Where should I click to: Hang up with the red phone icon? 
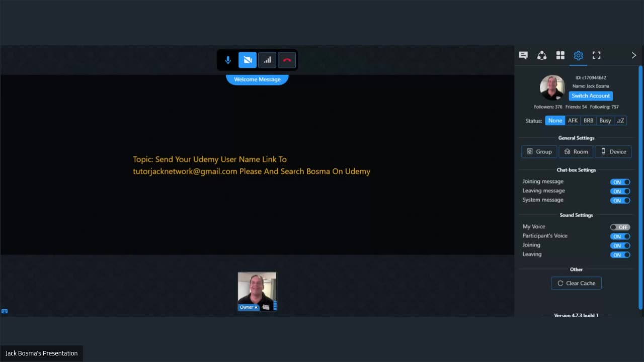pos(287,60)
